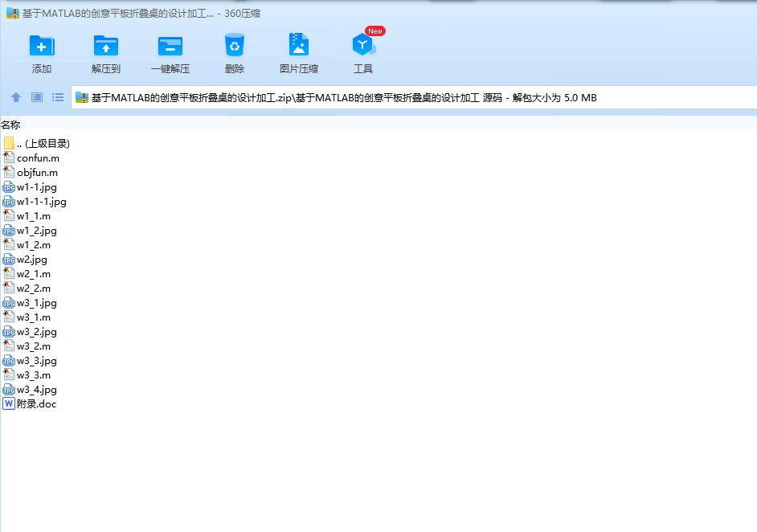Switch to the details view icon
The height and width of the screenshot is (532, 757).
(x=37, y=97)
